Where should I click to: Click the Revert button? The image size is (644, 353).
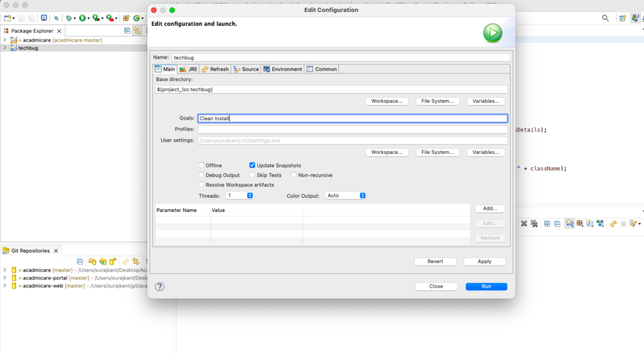[x=435, y=261]
